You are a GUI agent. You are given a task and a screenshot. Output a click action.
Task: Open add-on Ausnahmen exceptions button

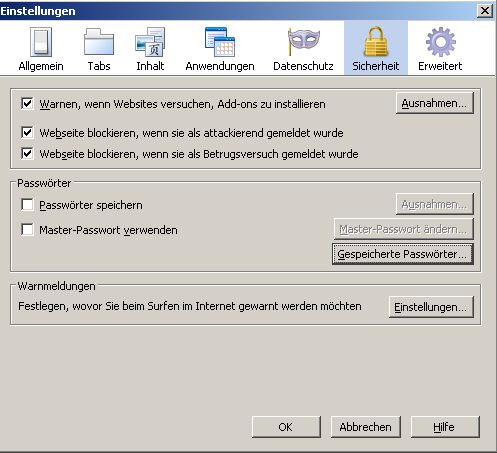click(435, 103)
